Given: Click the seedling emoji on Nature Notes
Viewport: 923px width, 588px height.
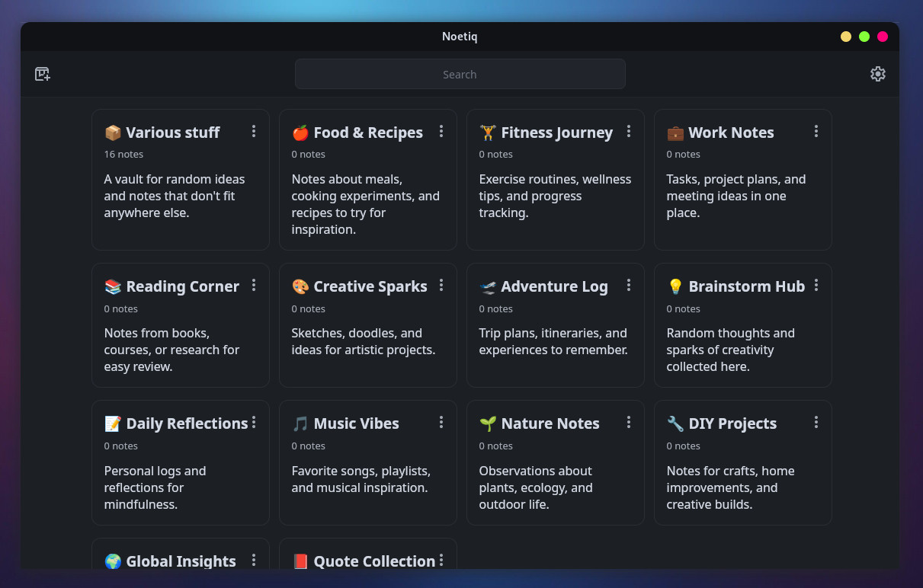Looking at the screenshot, I should (488, 424).
